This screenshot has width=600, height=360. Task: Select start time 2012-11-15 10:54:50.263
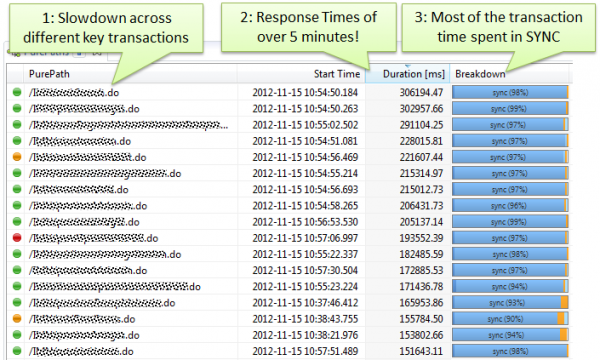tap(305, 109)
